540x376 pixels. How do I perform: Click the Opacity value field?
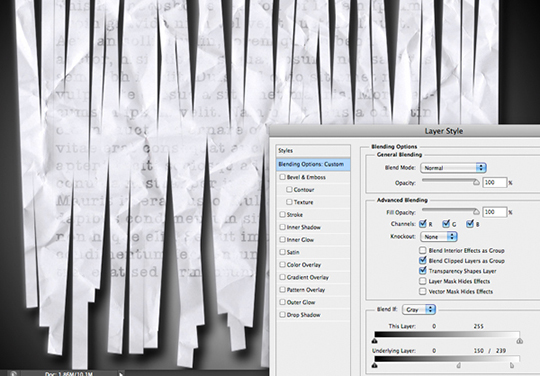pos(495,182)
